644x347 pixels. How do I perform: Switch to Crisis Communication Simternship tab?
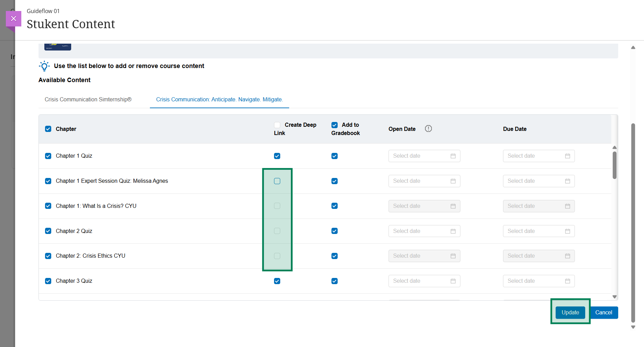(x=88, y=99)
